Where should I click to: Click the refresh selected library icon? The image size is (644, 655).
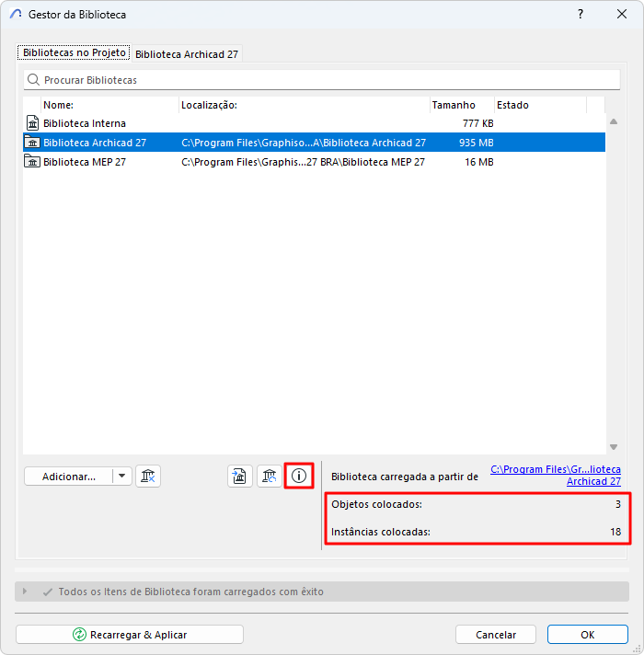pyautogui.click(x=270, y=477)
